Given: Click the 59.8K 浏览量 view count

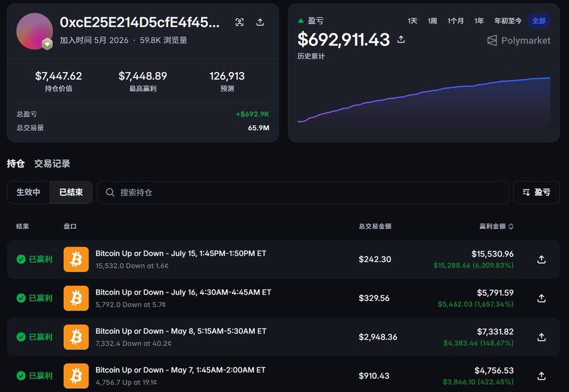Looking at the screenshot, I should (x=163, y=40).
